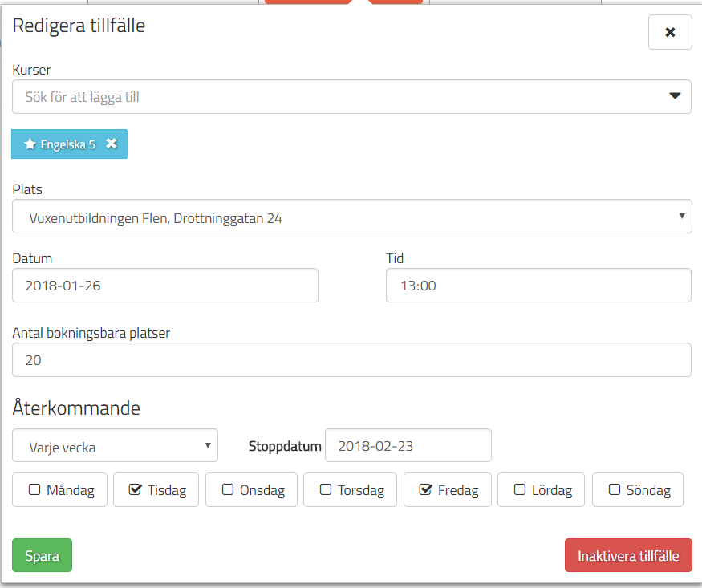Click the star icon on Engelska 5
The height and width of the screenshot is (588, 702).
(x=30, y=144)
